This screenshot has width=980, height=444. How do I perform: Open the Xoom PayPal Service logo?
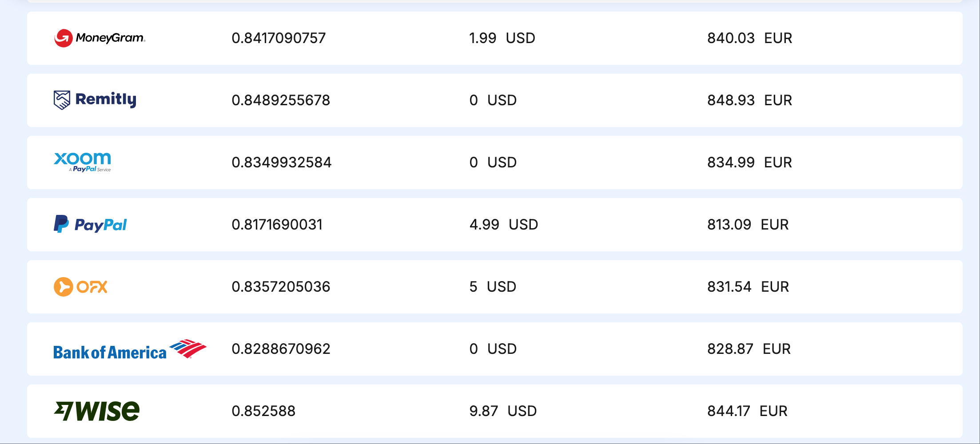[83, 162]
